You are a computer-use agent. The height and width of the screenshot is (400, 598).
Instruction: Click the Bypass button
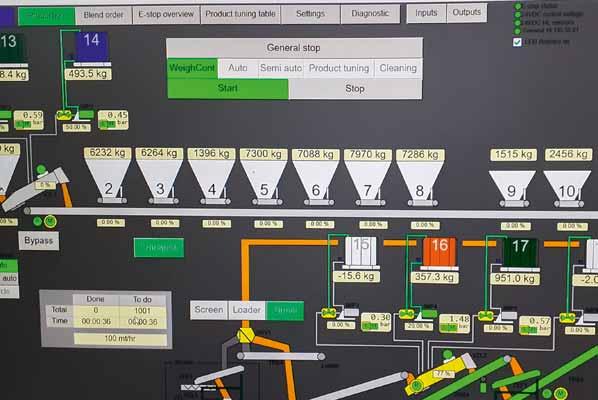point(39,241)
